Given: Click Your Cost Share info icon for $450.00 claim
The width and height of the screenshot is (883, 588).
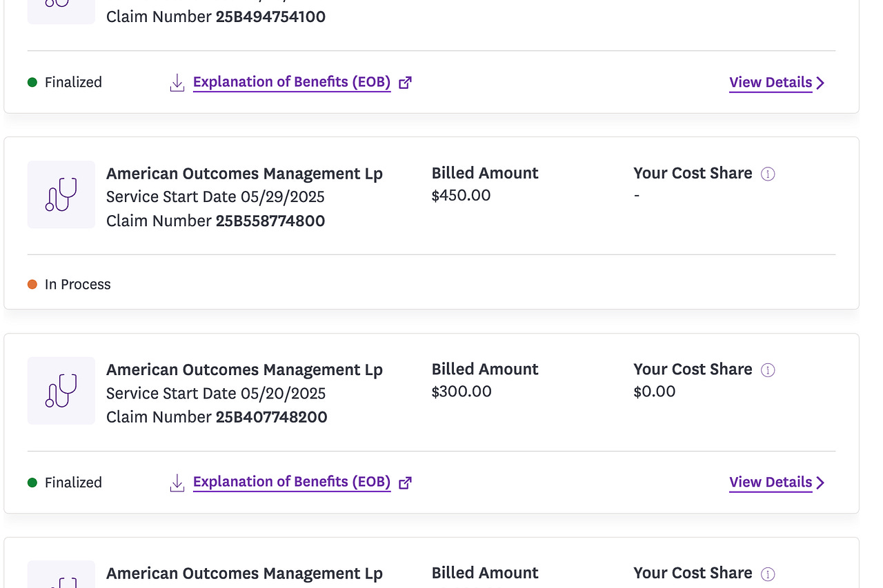Looking at the screenshot, I should pyautogui.click(x=768, y=174).
